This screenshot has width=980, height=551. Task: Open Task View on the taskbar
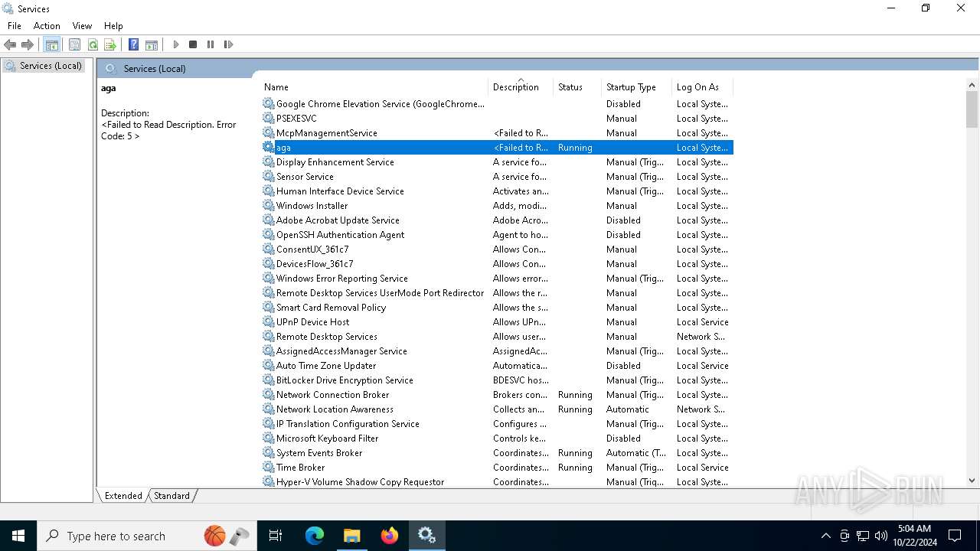pos(276,536)
